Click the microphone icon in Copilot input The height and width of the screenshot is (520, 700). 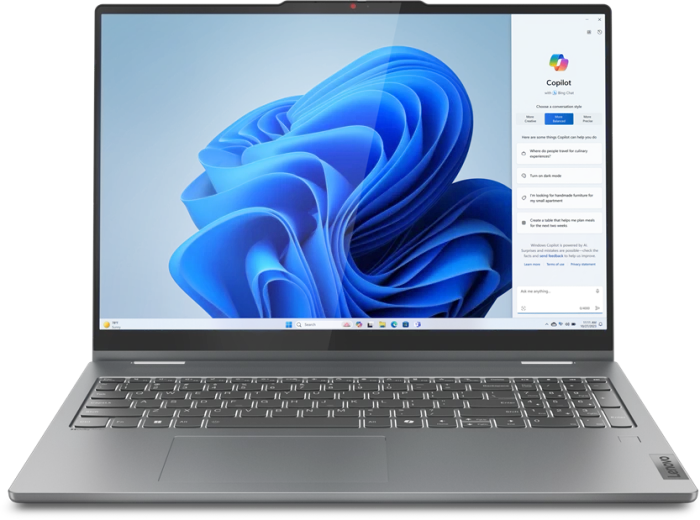tap(597, 291)
